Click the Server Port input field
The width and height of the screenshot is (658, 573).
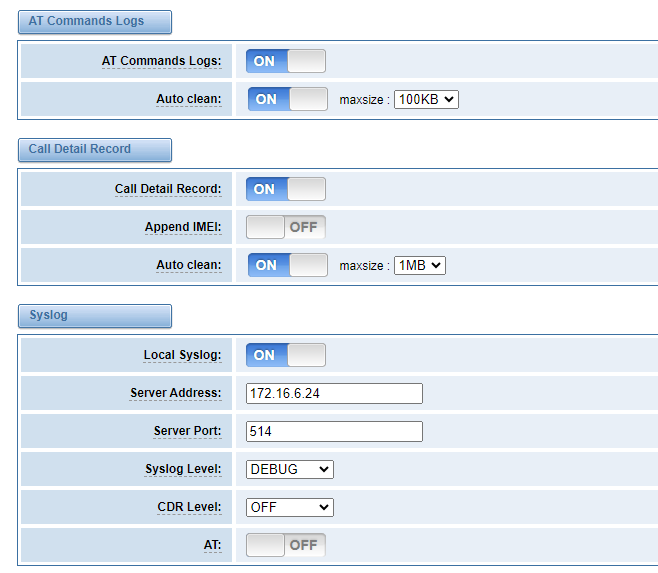[x=334, y=432]
